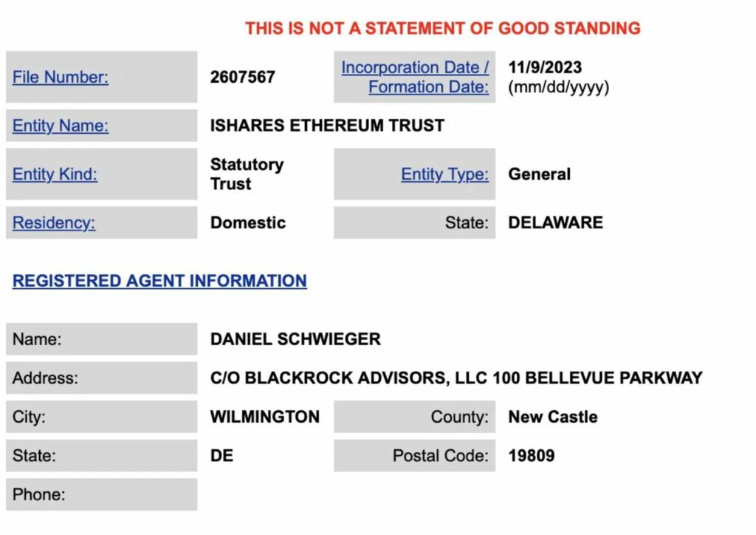Select the agent name DANIEL SCHWIEGER
The height and width of the screenshot is (535, 756).
(x=295, y=339)
